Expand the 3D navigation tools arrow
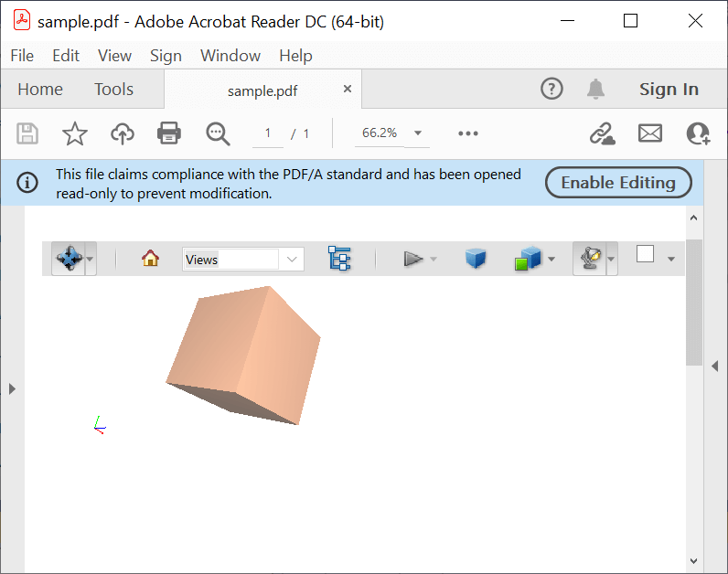The width and height of the screenshot is (728, 574). (x=91, y=259)
